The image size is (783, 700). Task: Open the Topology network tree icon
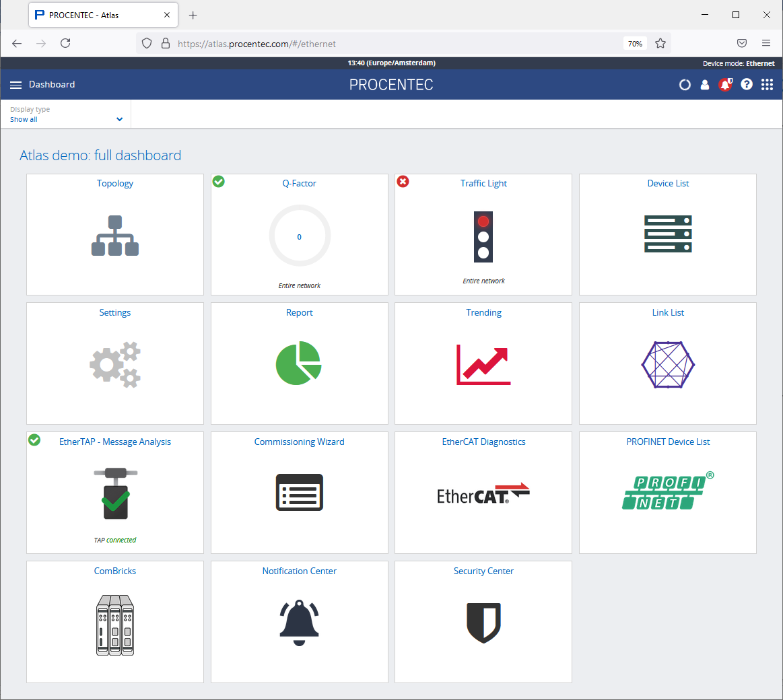click(115, 236)
